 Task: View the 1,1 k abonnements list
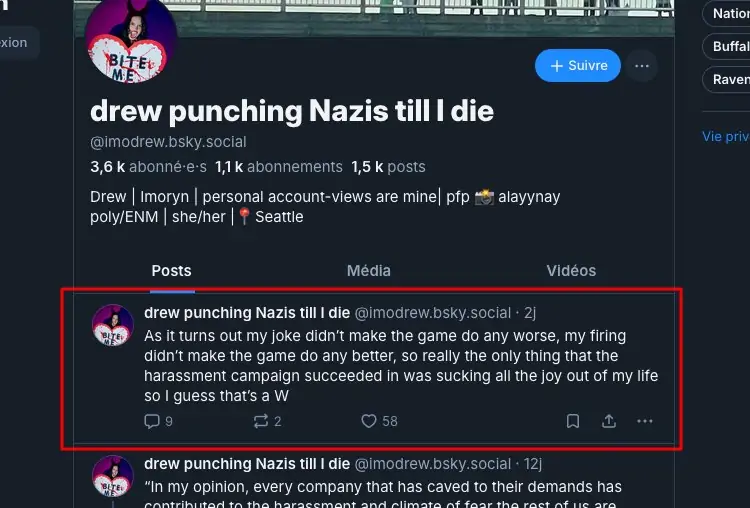point(279,167)
